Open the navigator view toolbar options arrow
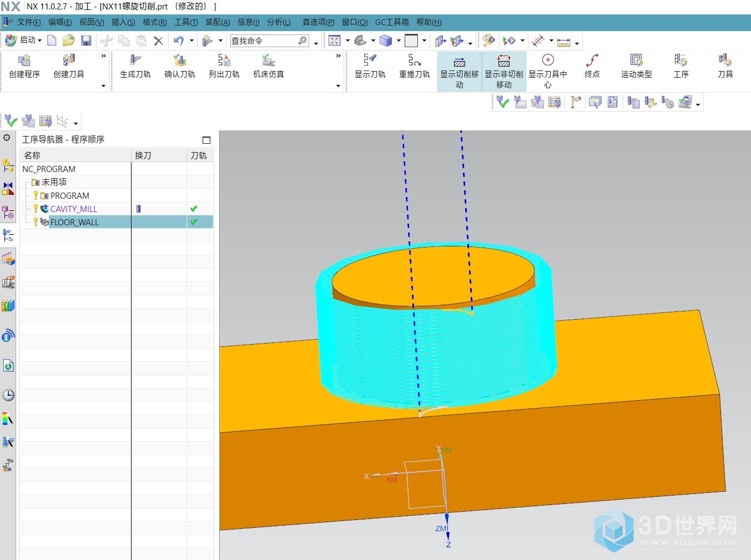751x560 pixels. (75, 123)
